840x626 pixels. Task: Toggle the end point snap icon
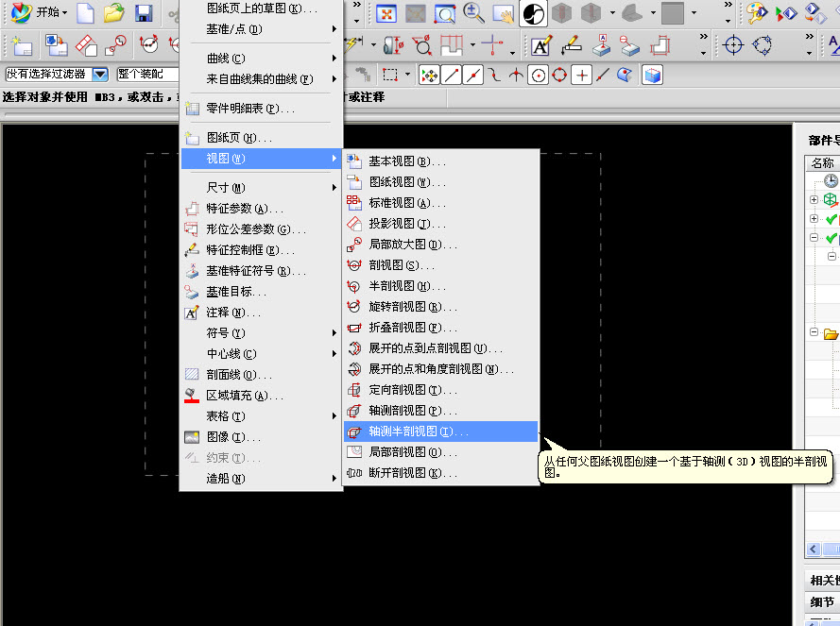click(453, 75)
